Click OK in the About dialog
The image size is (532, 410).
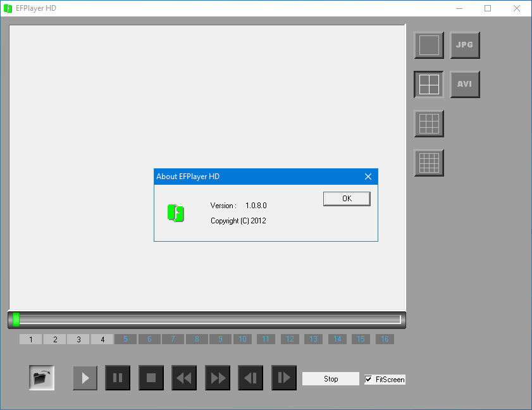point(347,199)
